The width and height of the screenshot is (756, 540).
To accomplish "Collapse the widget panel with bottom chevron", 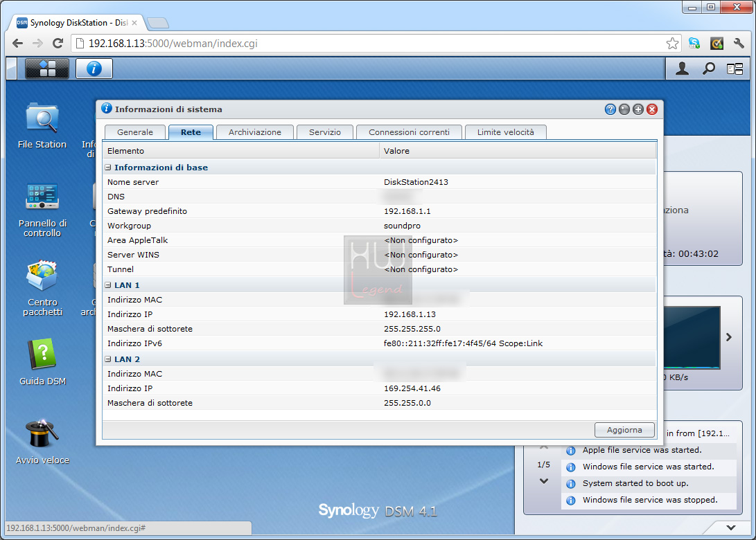I will tap(731, 528).
